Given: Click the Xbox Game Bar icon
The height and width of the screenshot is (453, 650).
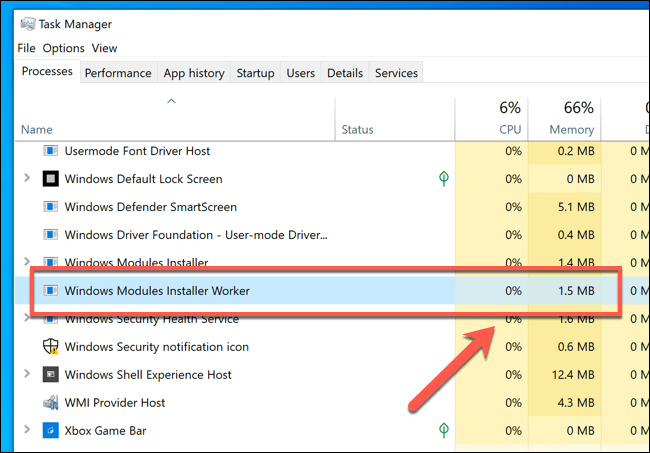Looking at the screenshot, I should coord(51,431).
